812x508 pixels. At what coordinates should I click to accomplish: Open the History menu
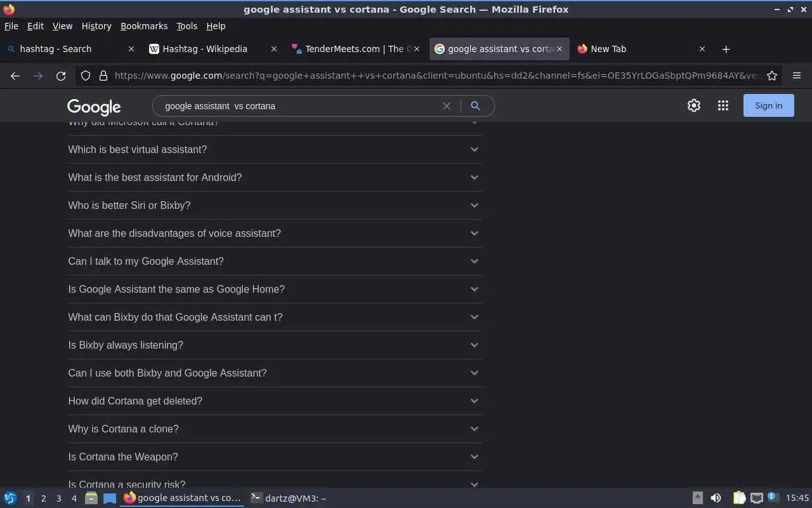point(96,26)
